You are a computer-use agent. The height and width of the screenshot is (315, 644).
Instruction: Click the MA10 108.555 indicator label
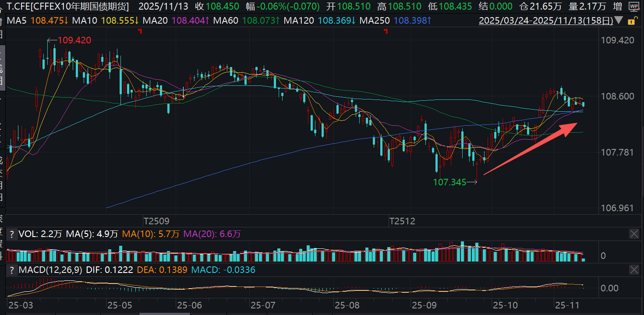[106, 21]
